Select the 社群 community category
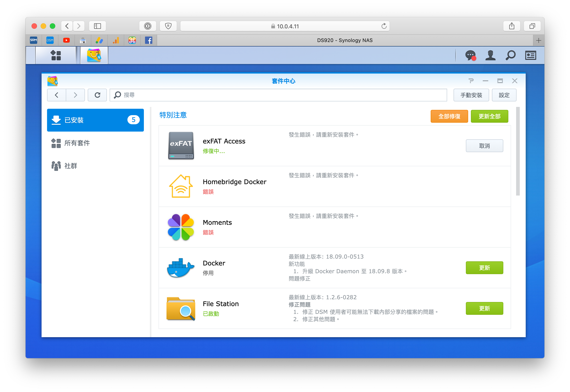 [x=95, y=166]
